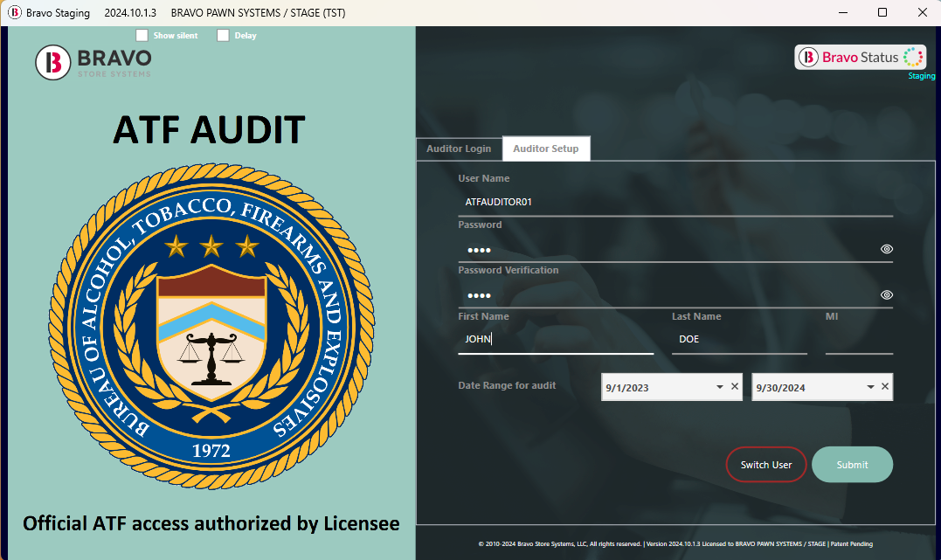Switch to the Auditor Login tab
This screenshot has width=941, height=560.
click(459, 149)
